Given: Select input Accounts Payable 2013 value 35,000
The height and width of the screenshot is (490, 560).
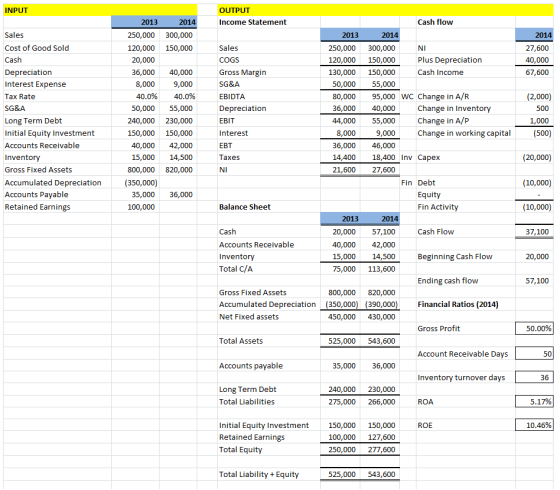Looking at the screenshot, I should tap(143, 195).
